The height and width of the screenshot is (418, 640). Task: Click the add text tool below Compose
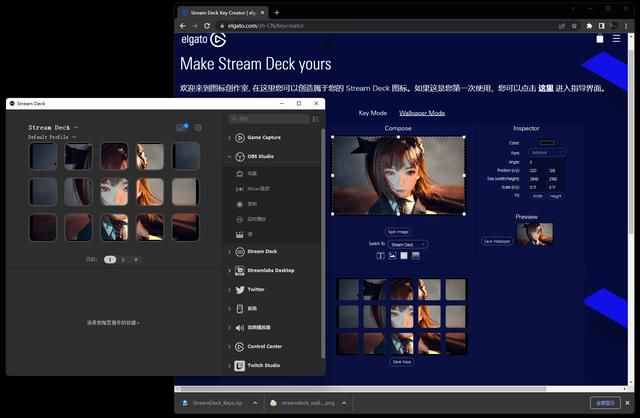coord(380,256)
